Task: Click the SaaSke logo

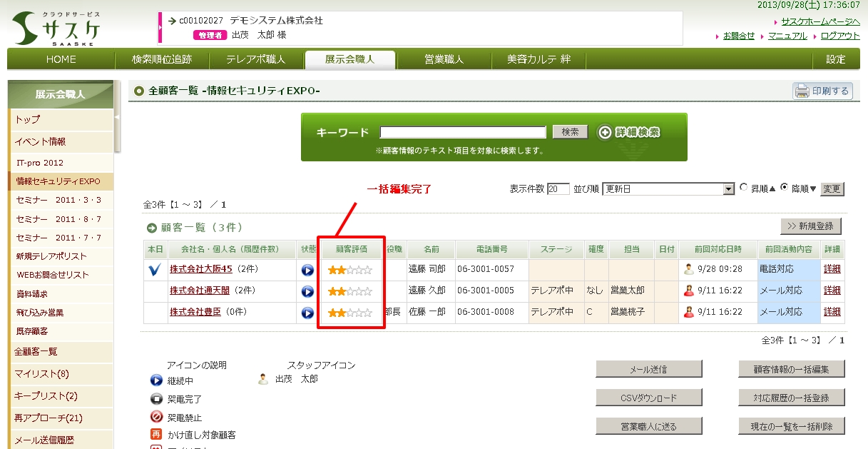Action: pos(57,29)
